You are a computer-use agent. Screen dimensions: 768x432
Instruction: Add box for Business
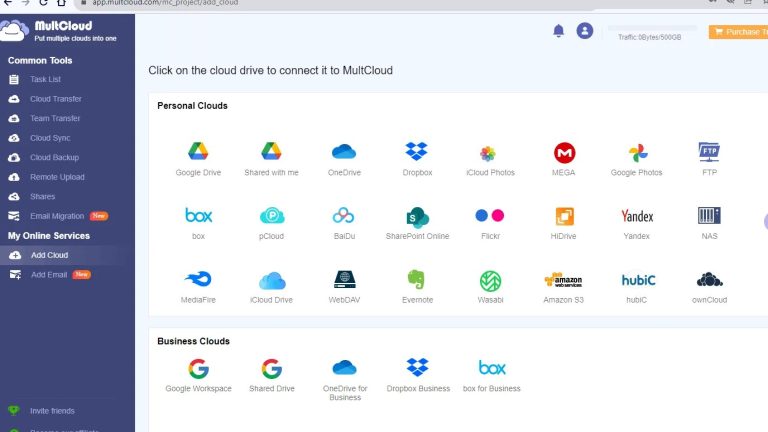click(x=491, y=376)
